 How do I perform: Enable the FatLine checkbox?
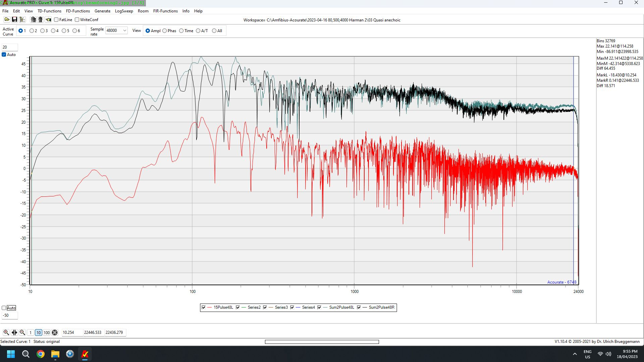click(56, 20)
